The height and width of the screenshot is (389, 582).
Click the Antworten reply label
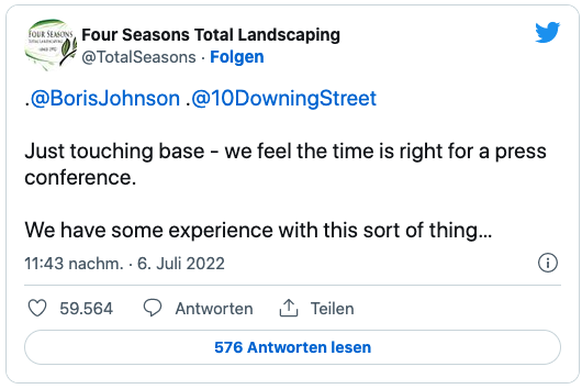214,308
